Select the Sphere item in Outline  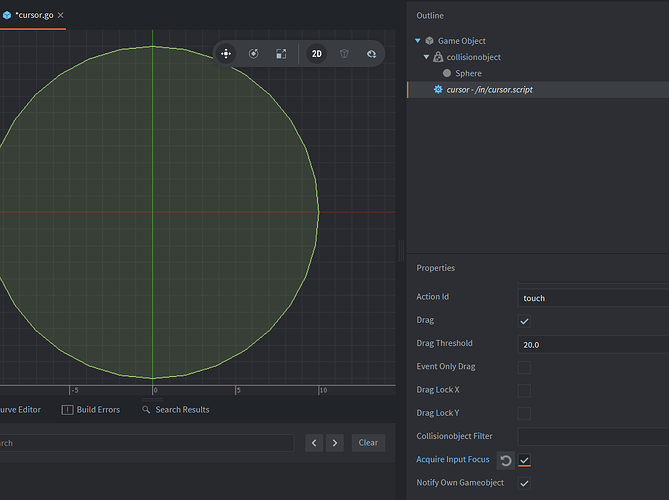tap(468, 73)
